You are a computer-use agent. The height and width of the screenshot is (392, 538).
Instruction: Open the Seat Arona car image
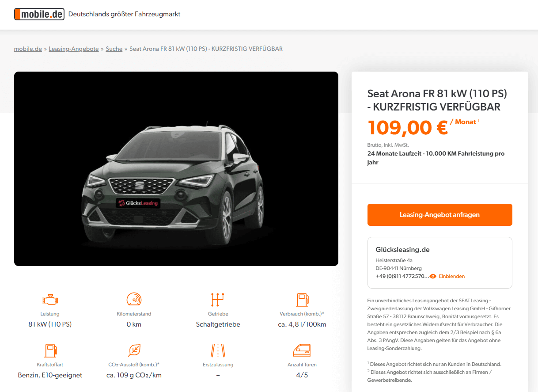click(x=176, y=169)
